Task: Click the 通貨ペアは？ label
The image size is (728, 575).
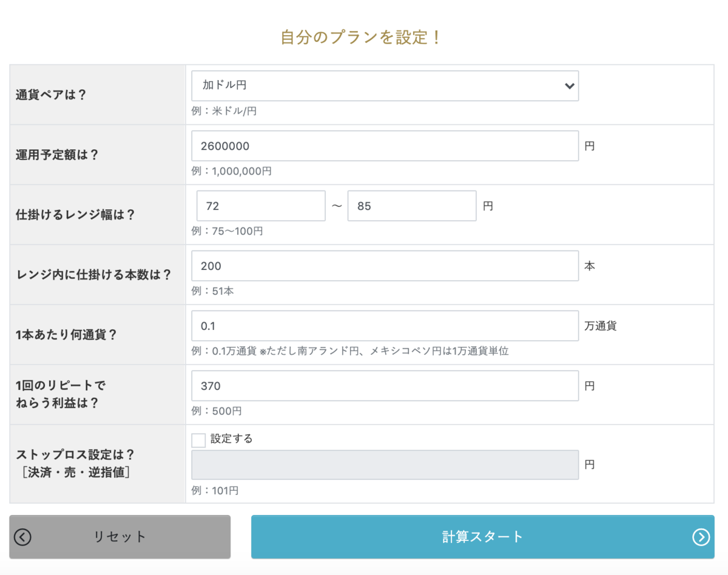Action: 52,95
